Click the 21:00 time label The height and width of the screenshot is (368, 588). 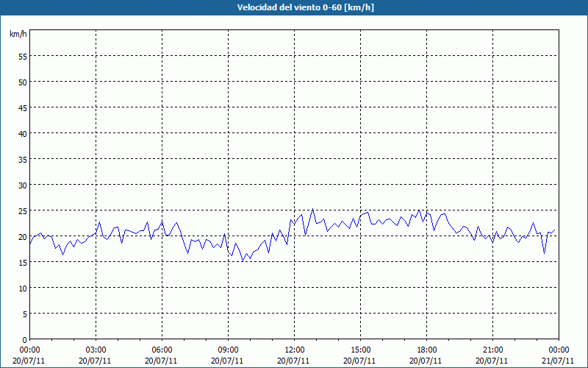[492, 350]
